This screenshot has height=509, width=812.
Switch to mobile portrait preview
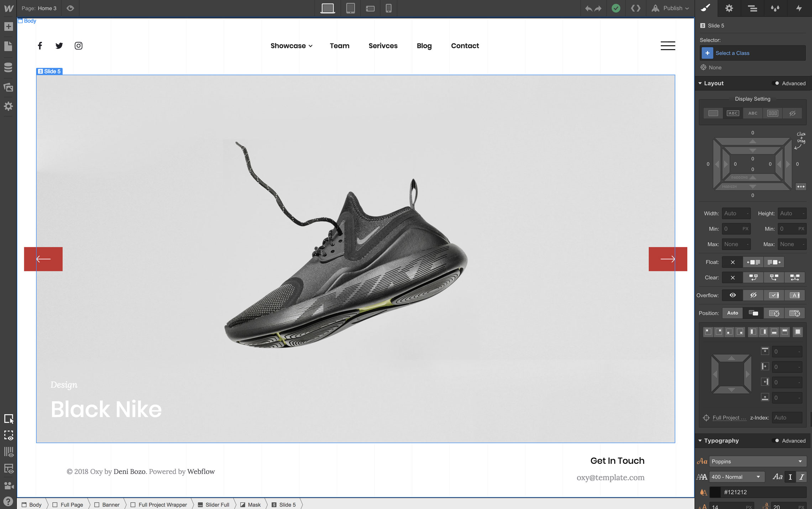tap(388, 8)
